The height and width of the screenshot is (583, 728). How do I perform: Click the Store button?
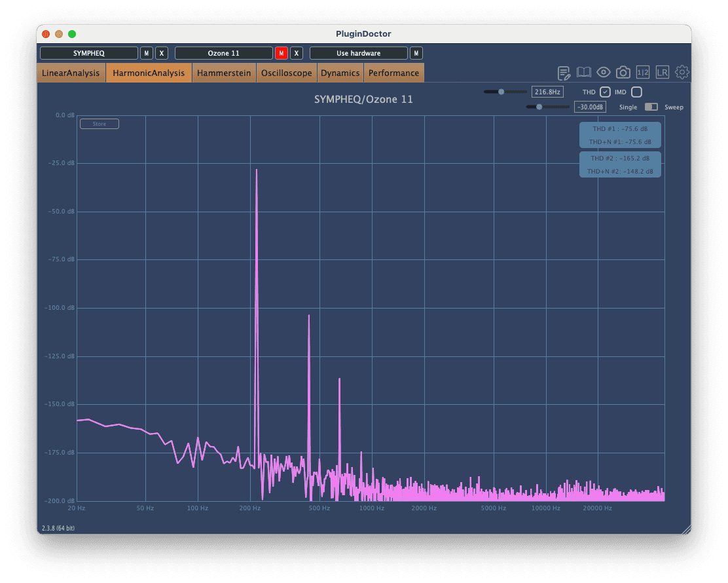click(99, 123)
